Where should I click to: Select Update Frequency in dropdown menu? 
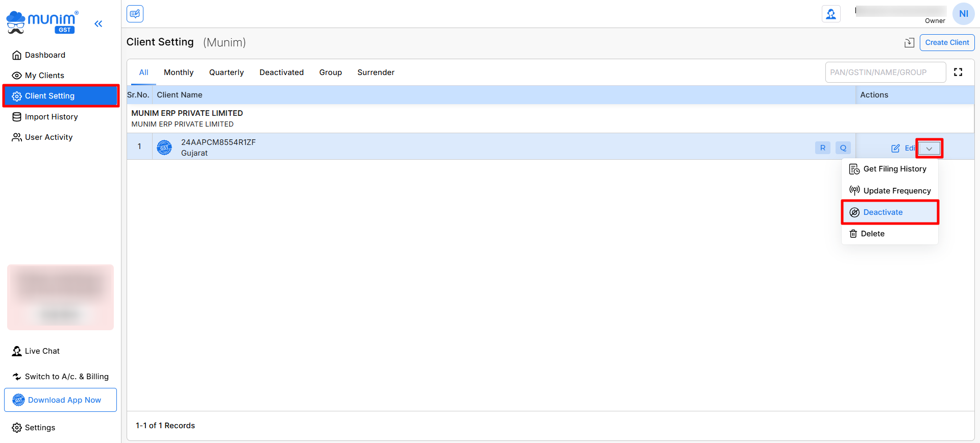896,191
